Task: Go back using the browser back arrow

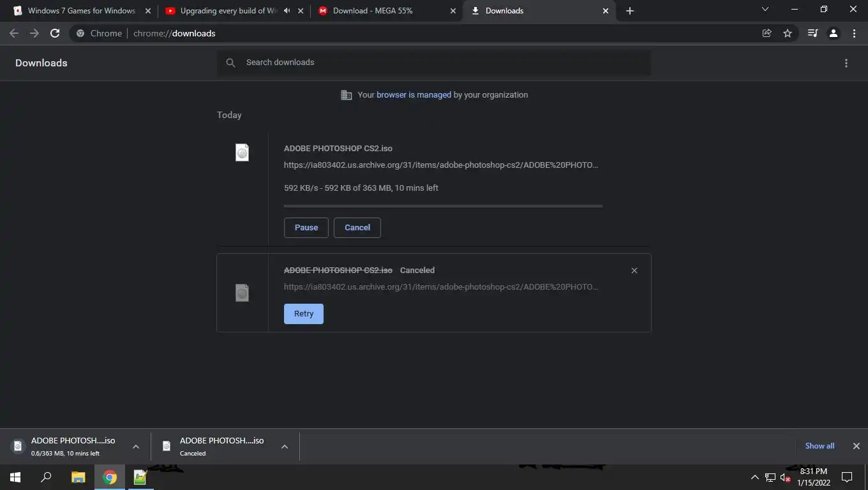Action: 14,33
